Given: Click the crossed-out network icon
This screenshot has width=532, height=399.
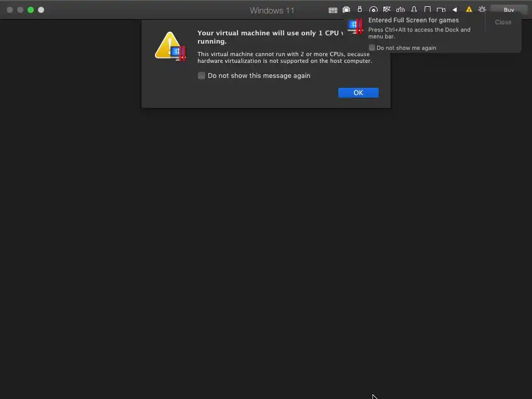Looking at the screenshot, I should pyautogui.click(x=387, y=9).
